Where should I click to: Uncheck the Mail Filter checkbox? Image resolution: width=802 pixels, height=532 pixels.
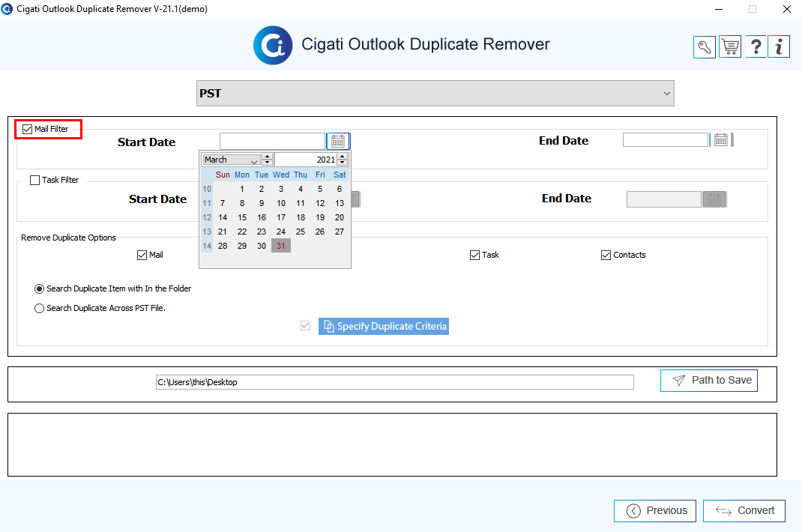click(28, 130)
